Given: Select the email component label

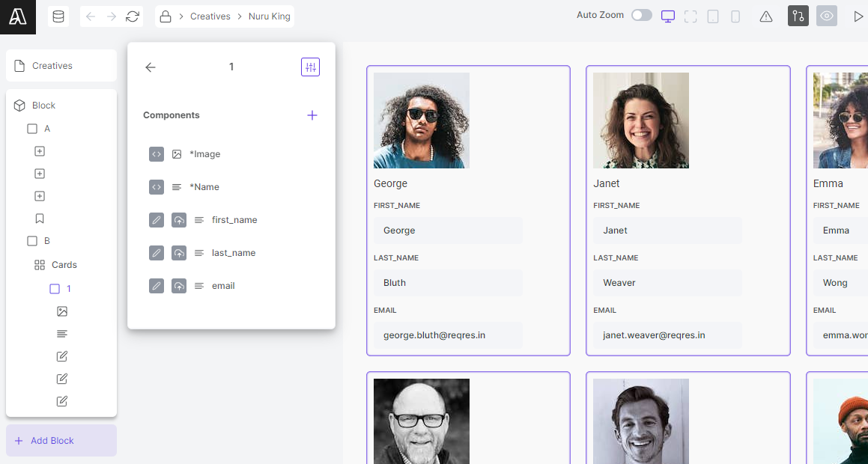Looking at the screenshot, I should 223,286.
